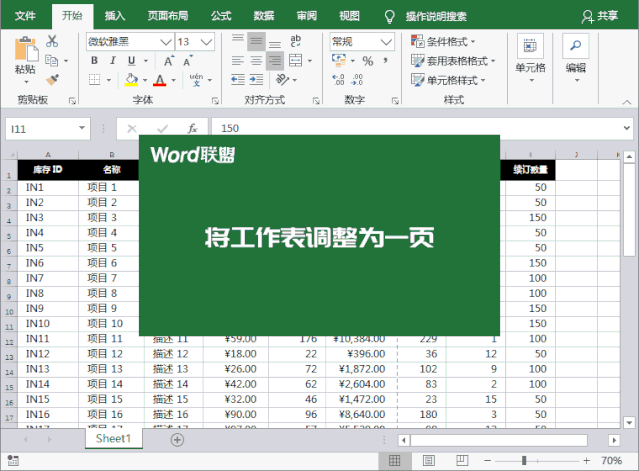
Task: Click the Cells (单元格) icon
Action: click(530, 46)
